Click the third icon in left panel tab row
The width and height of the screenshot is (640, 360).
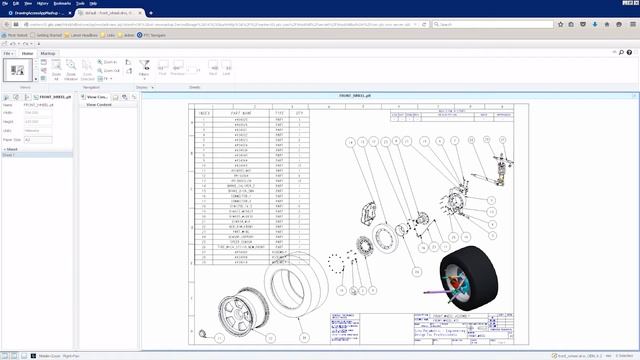tap(27, 97)
